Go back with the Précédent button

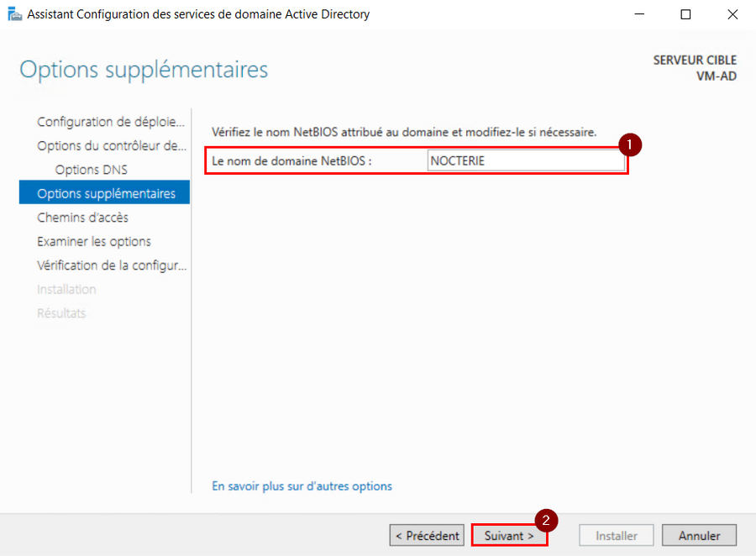coord(427,535)
